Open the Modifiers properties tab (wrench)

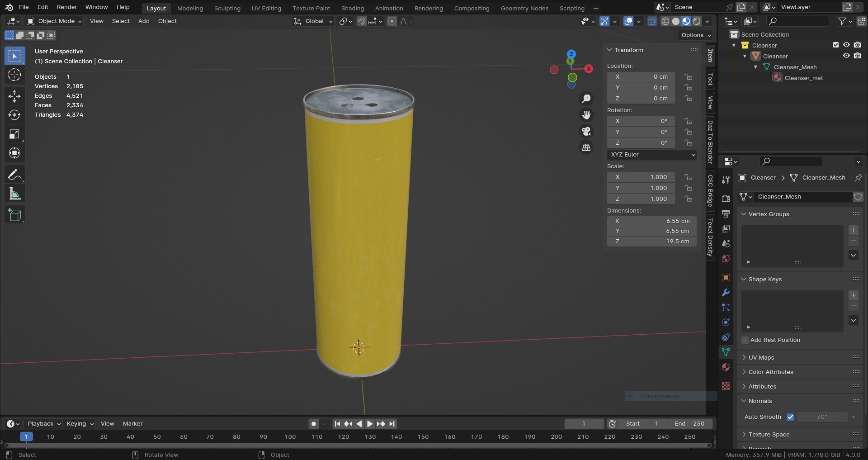(x=726, y=293)
